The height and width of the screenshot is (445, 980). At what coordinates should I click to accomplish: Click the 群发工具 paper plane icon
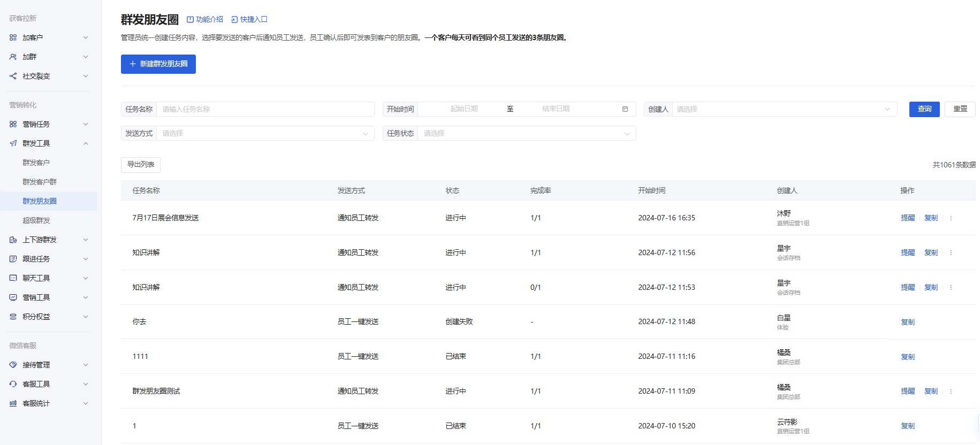tap(13, 143)
